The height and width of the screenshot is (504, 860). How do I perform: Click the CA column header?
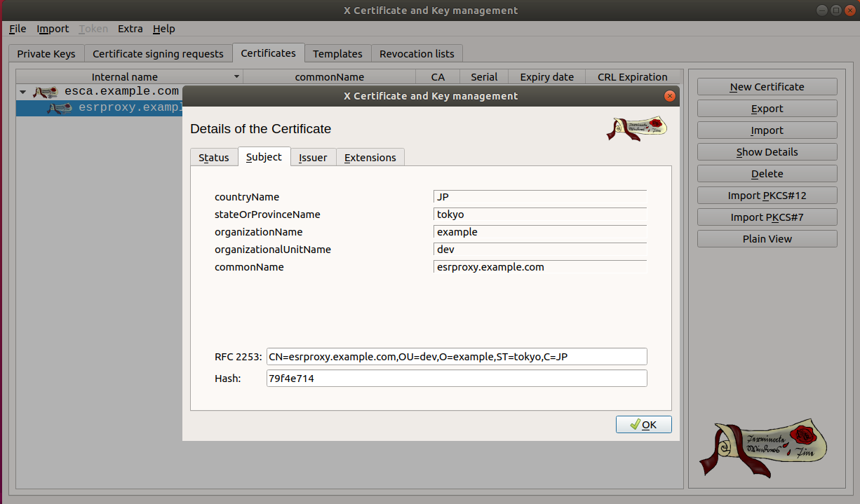tap(438, 77)
